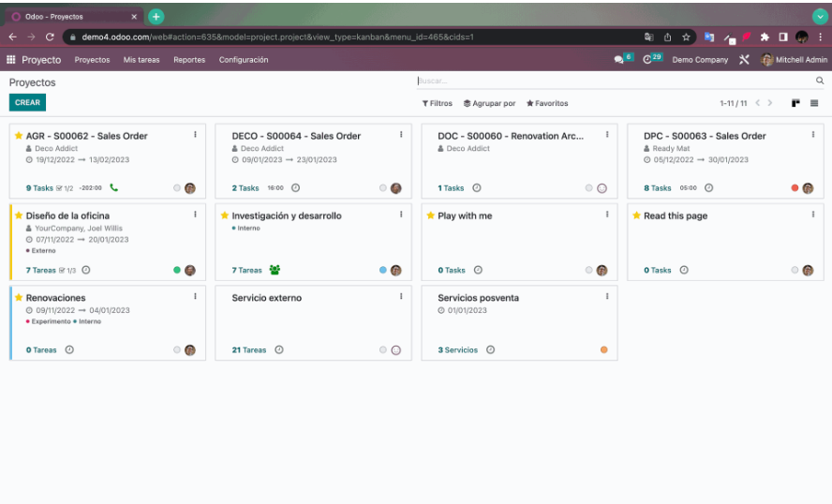The height and width of the screenshot is (504, 832).
Task: Click the green status dot on Diseño de la oficina
Action: pos(177,270)
